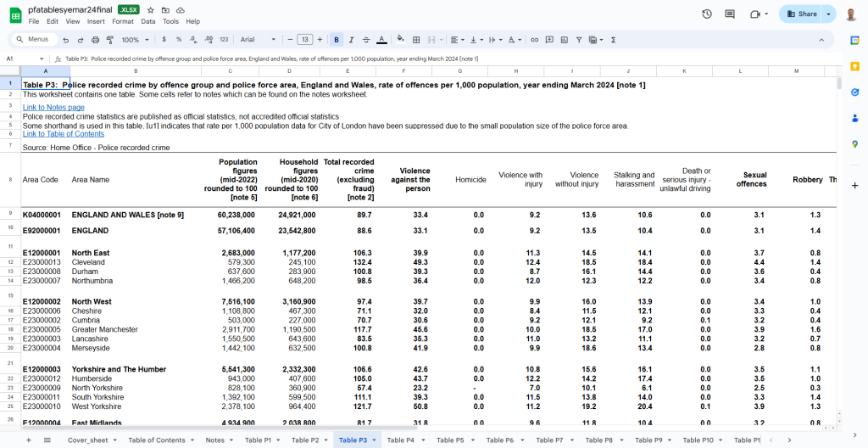Toggle strikethrough formatting button
The height and width of the screenshot is (448, 868).
tap(366, 40)
